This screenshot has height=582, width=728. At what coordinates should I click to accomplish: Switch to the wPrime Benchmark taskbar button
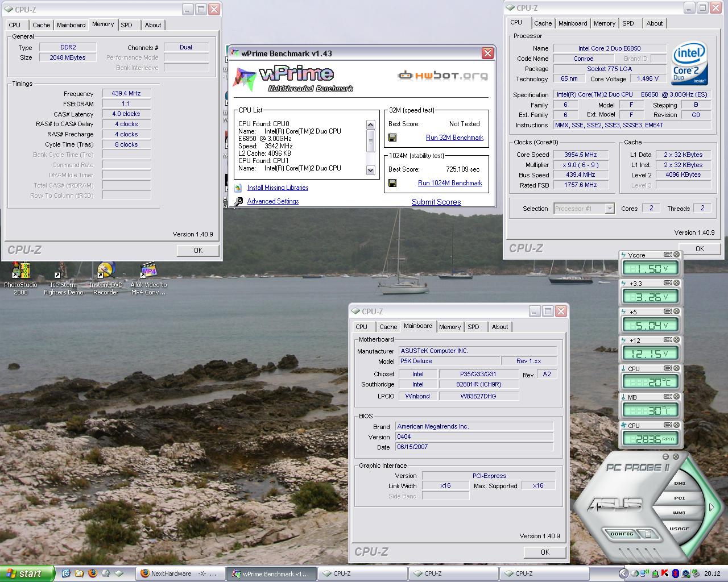[271, 573]
